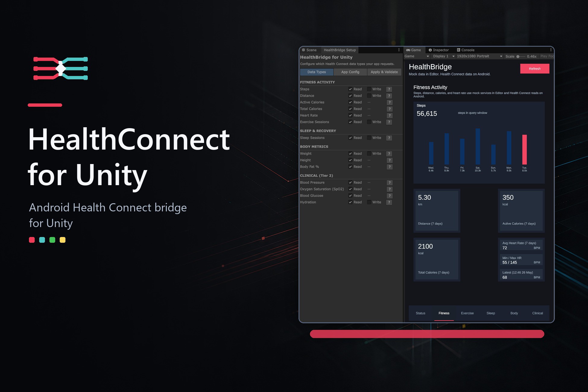This screenshot has width=588, height=392.
Task: Click the Play Focused option
Action: pyautogui.click(x=547, y=56)
